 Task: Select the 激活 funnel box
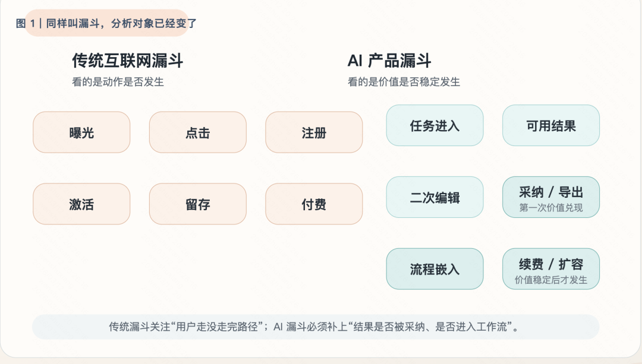tap(81, 204)
